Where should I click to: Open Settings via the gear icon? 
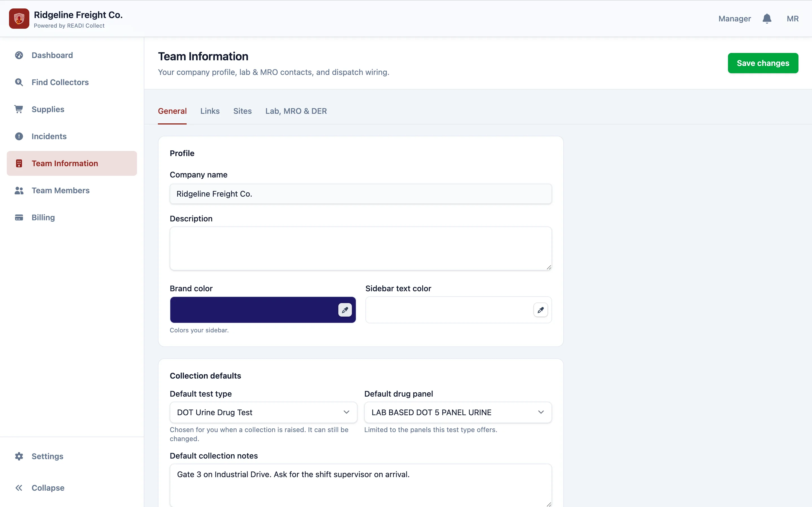click(19, 456)
